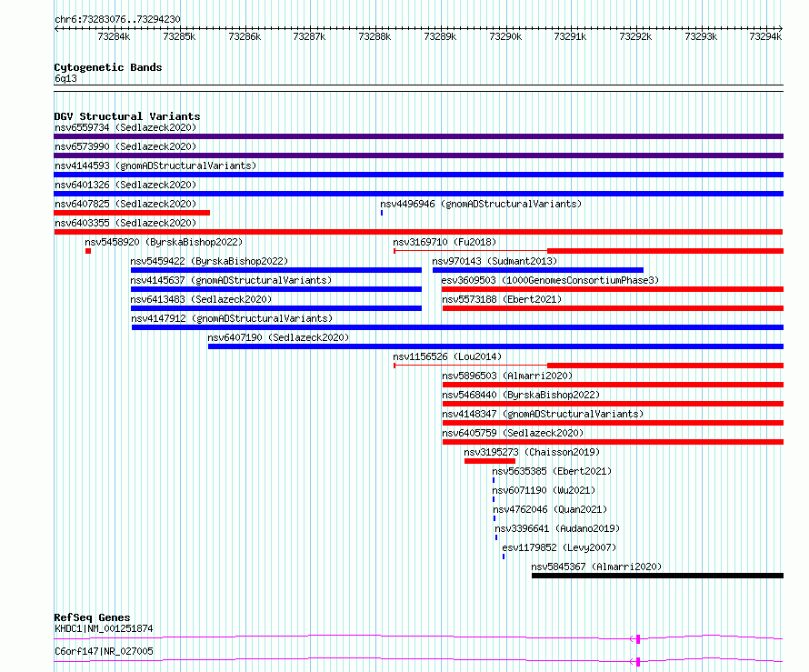Open nsv970143 (Sudmant2013) label
This screenshot has height=672, width=809.
coord(494,261)
